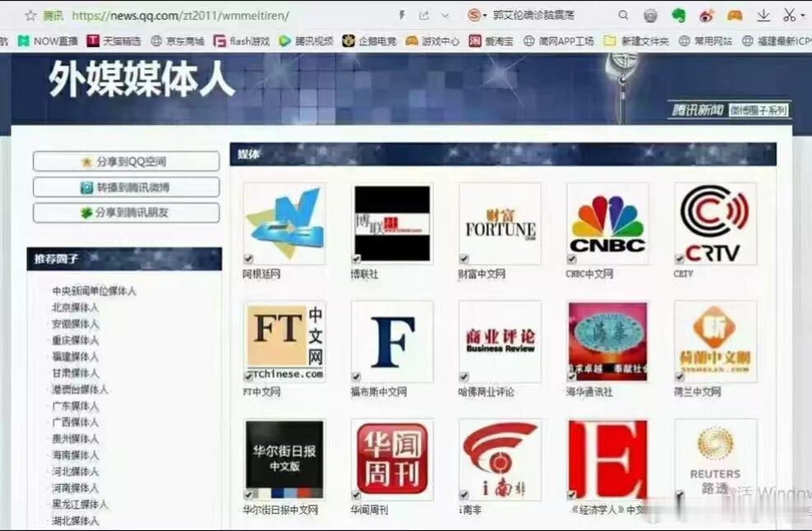Viewport: 812px width, 531px height.
Task: Click the 分享到腾讯朋友 button
Action: [127, 212]
